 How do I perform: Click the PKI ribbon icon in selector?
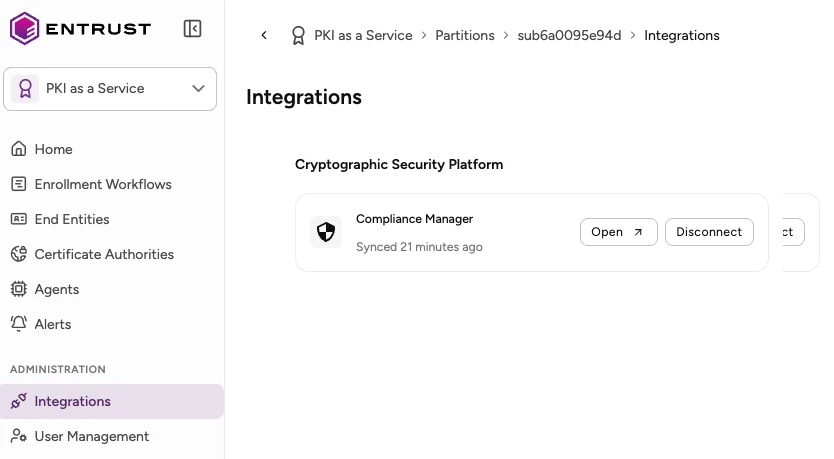tap(25, 88)
